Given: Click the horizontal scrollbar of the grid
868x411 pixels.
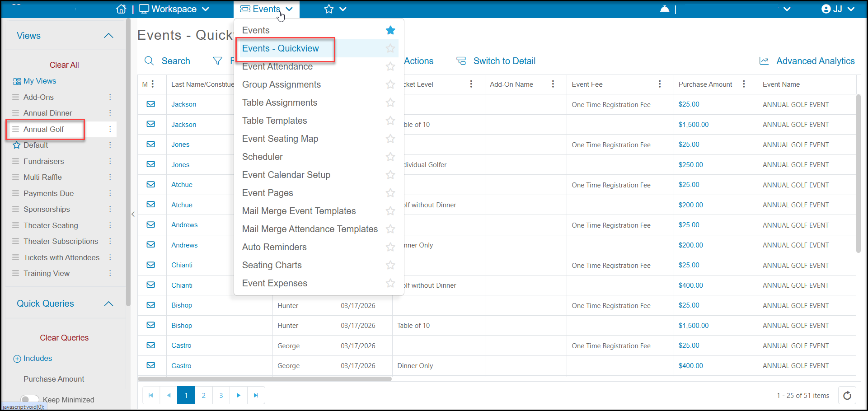Looking at the screenshot, I should pyautogui.click(x=265, y=379).
